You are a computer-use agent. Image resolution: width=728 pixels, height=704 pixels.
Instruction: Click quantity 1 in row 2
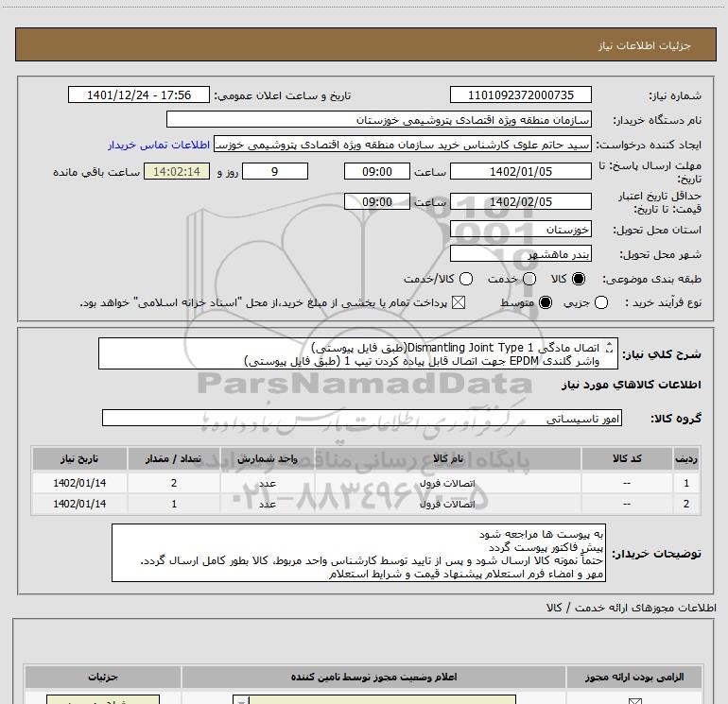coord(174,504)
